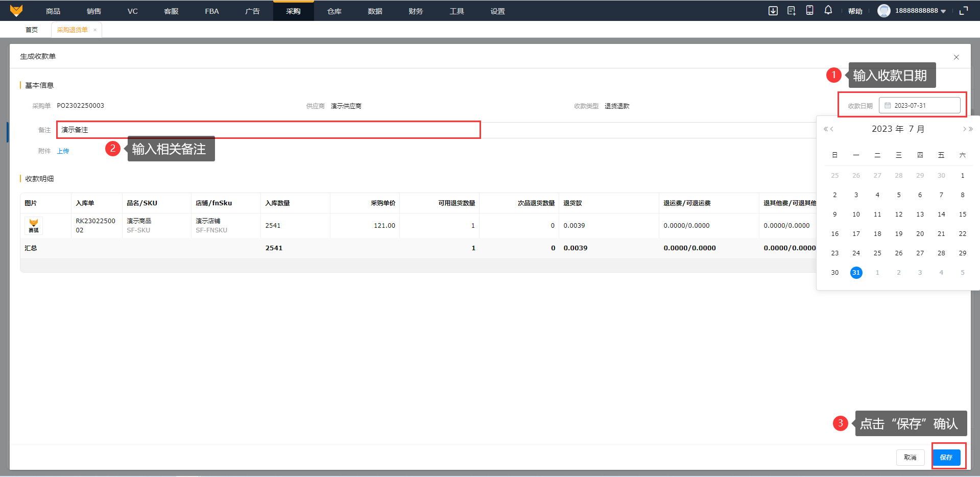980x477 pixels.
Task: Click the 保存 button
Action: point(946,457)
